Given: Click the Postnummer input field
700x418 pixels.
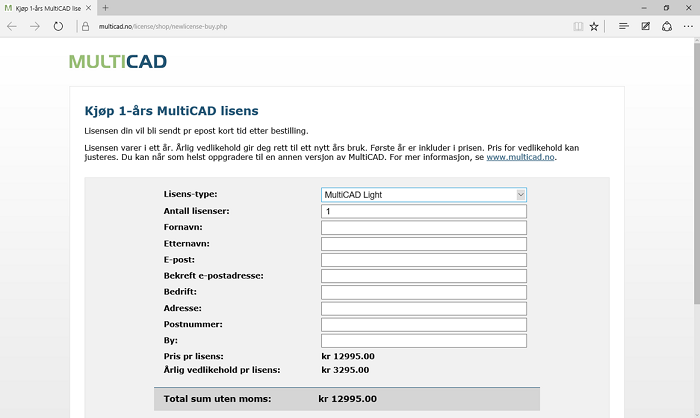Looking at the screenshot, I should 424,324.
